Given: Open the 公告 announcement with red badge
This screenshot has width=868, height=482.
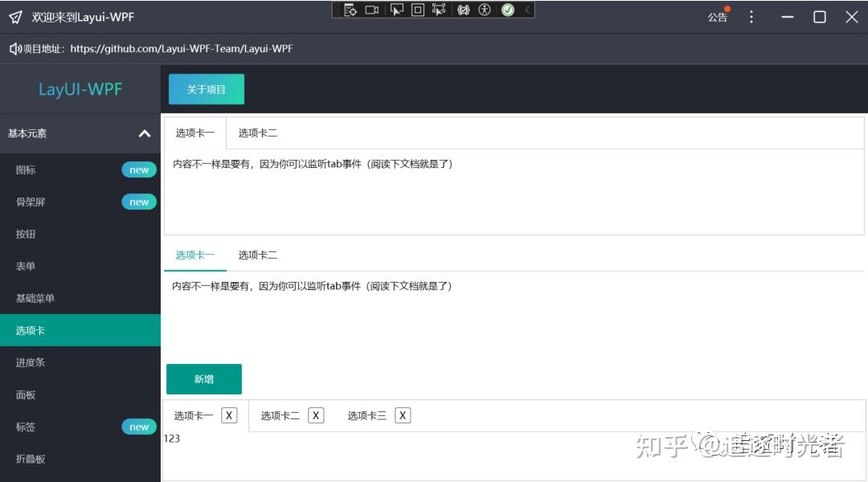Looking at the screenshot, I should click(x=718, y=17).
